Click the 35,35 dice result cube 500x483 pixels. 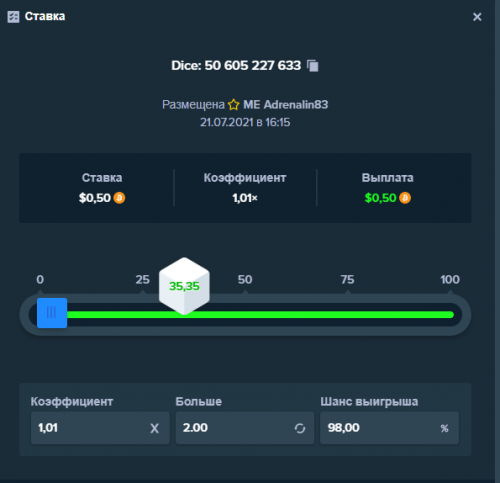(x=184, y=286)
